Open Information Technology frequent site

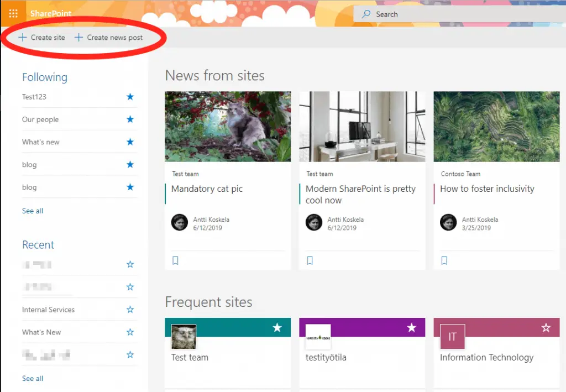click(x=486, y=357)
